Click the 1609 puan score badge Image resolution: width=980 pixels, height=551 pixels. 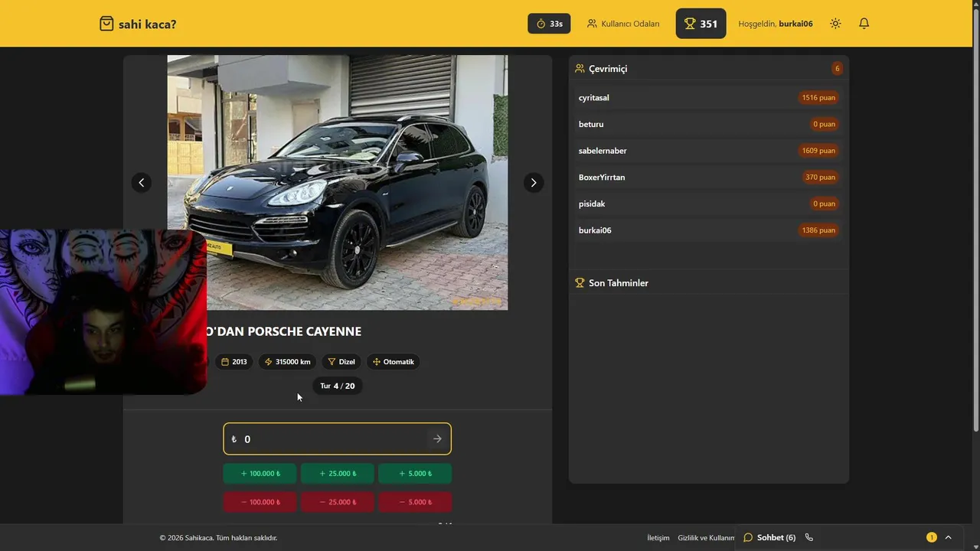pos(818,151)
